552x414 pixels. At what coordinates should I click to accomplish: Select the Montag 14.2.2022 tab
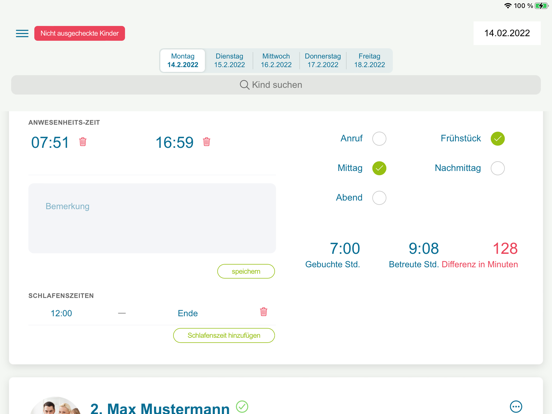pyautogui.click(x=182, y=61)
